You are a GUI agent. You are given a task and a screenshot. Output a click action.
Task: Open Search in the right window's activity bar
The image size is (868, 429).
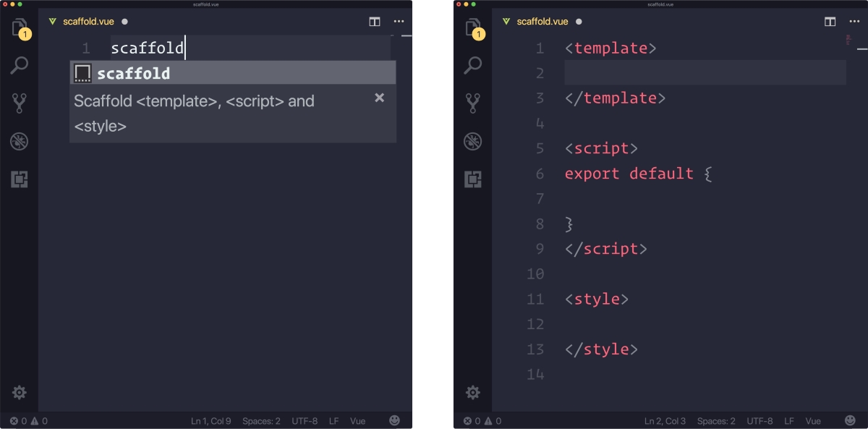[473, 65]
